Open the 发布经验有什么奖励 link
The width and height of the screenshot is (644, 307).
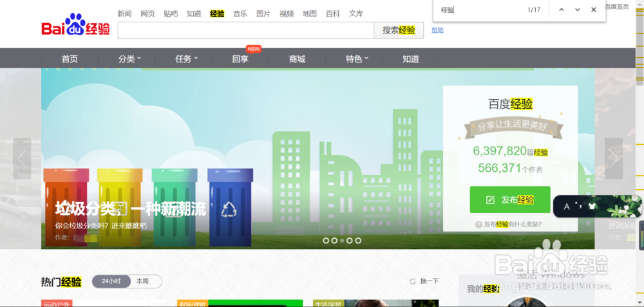click(513, 225)
